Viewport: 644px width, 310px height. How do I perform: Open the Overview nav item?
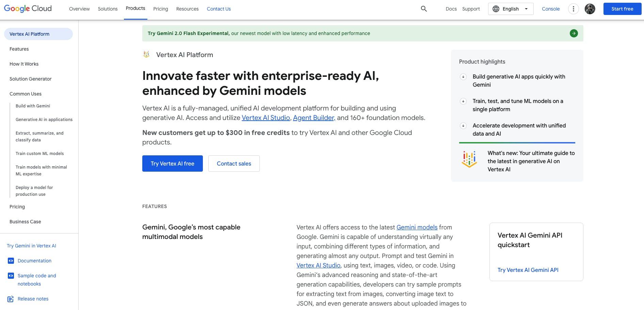pyautogui.click(x=79, y=9)
